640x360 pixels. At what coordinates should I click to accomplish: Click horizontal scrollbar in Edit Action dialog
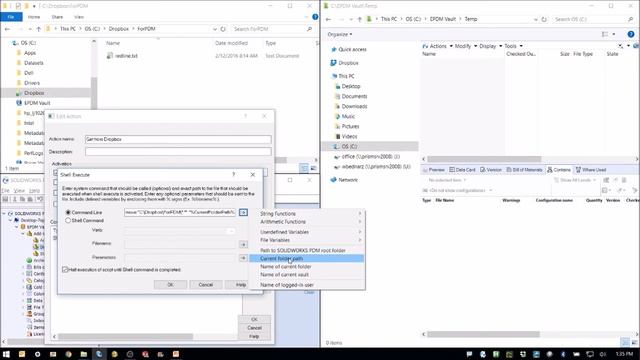pyautogui.click(x=125, y=337)
